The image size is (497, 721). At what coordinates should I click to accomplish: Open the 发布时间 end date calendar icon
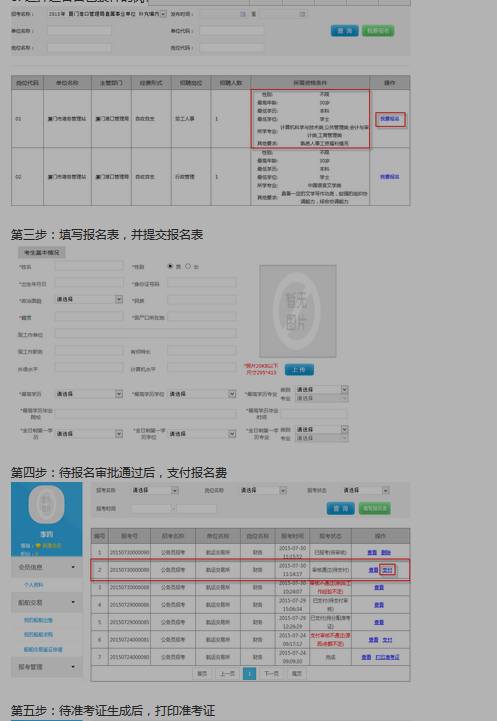[x=302, y=14]
